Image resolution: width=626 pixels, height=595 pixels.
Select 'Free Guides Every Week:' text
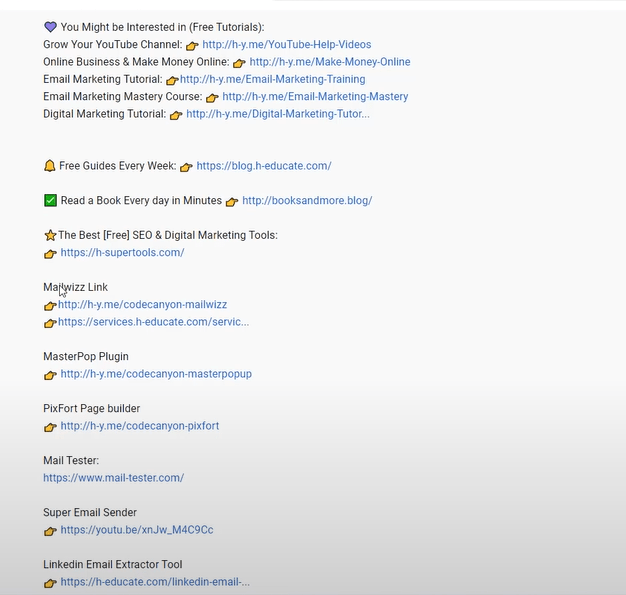[x=117, y=166]
